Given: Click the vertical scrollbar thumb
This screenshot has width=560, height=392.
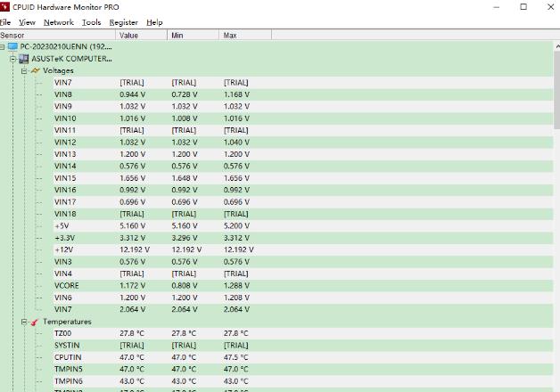Looking at the screenshot, I should coord(556,90).
